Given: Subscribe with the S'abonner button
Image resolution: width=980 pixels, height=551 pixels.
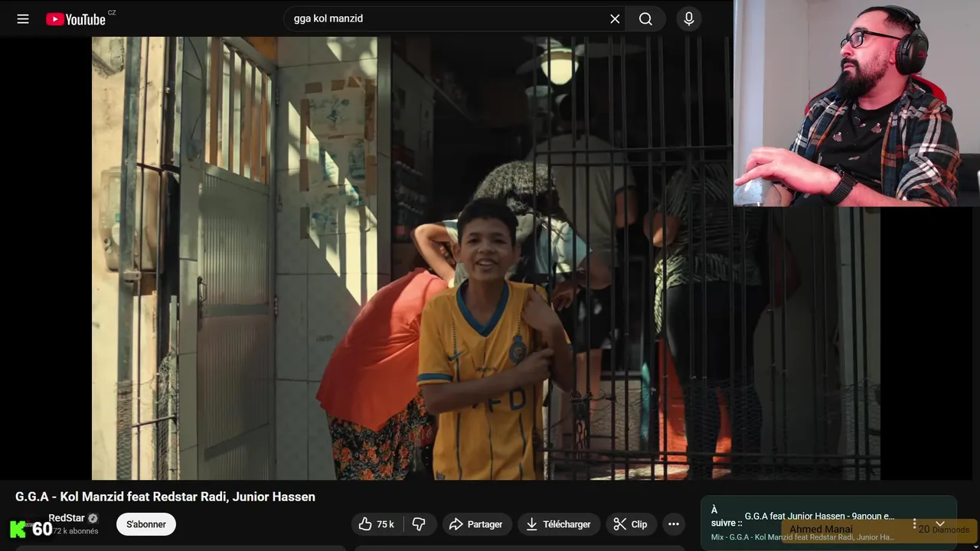Looking at the screenshot, I should [x=146, y=524].
